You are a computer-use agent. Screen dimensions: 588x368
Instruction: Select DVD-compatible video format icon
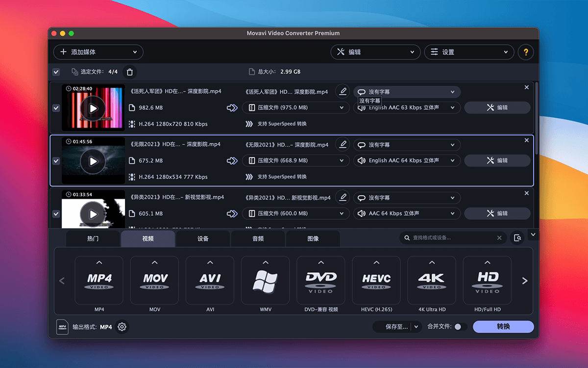point(320,280)
